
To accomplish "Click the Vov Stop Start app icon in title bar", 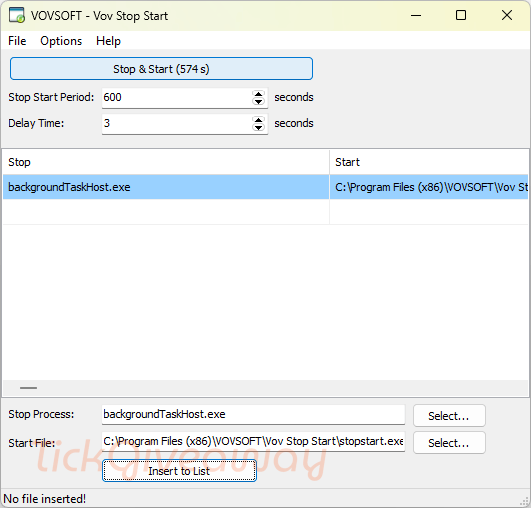I will [x=17, y=15].
